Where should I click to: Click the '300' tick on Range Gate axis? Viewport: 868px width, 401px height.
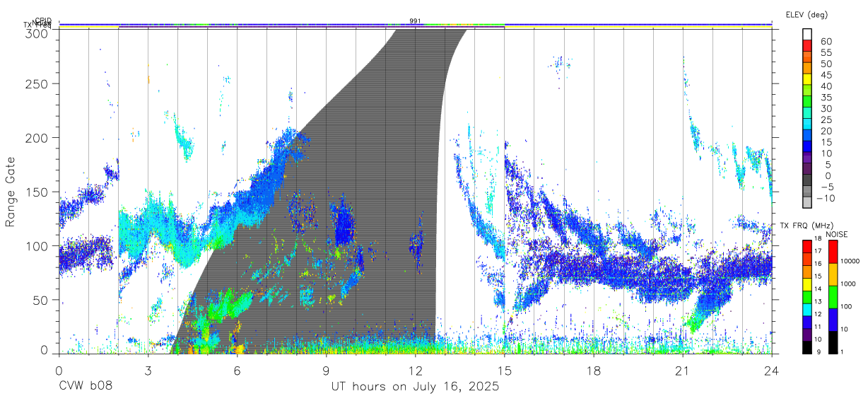pos(37,33)
